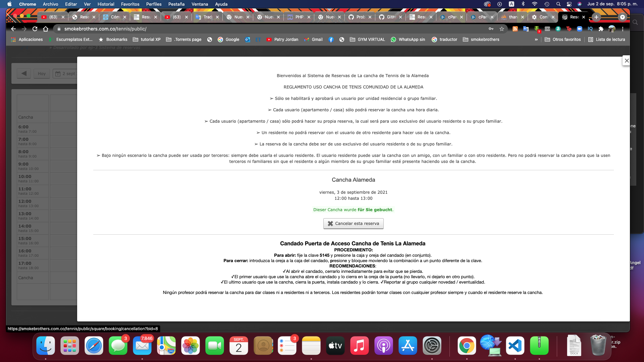Click the Chrome profile avatar
The image size is (644, 362).
click(612, 29)
